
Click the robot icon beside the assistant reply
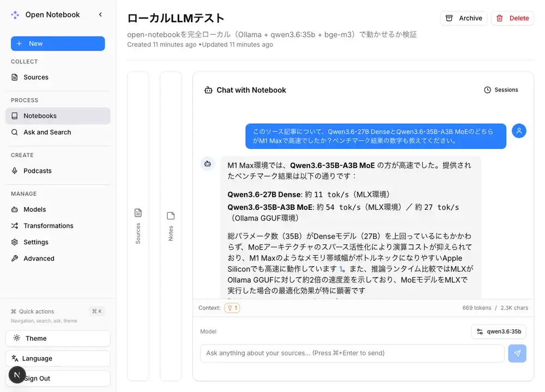(x=208, y=164)
